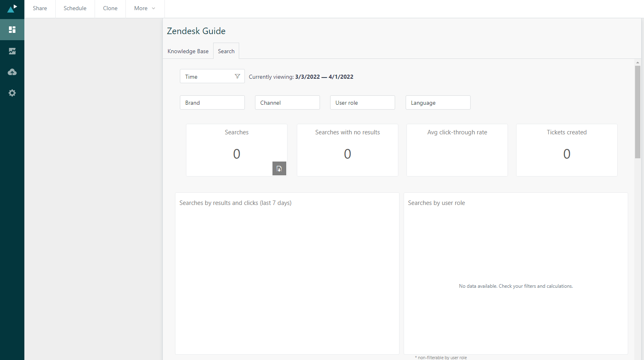Image resolution: width=644 pixels, height=360 pixels.
Task: Open the Datasets cloud upload icon
Action: tap(12, 72)
